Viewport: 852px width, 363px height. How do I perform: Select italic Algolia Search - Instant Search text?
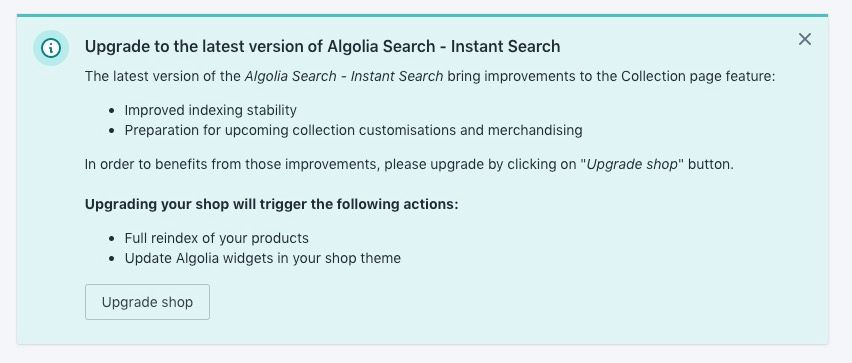(x=344, y=77)
